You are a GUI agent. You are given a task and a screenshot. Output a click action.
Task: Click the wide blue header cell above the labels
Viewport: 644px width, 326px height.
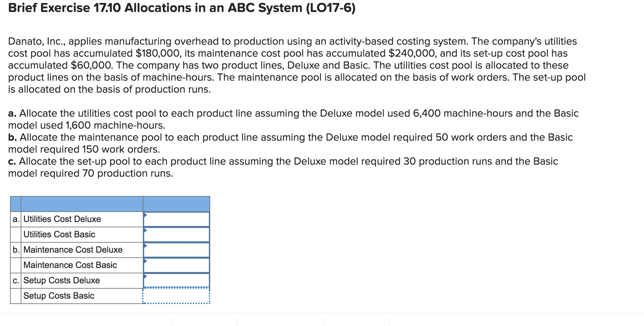tap(82, 203)
